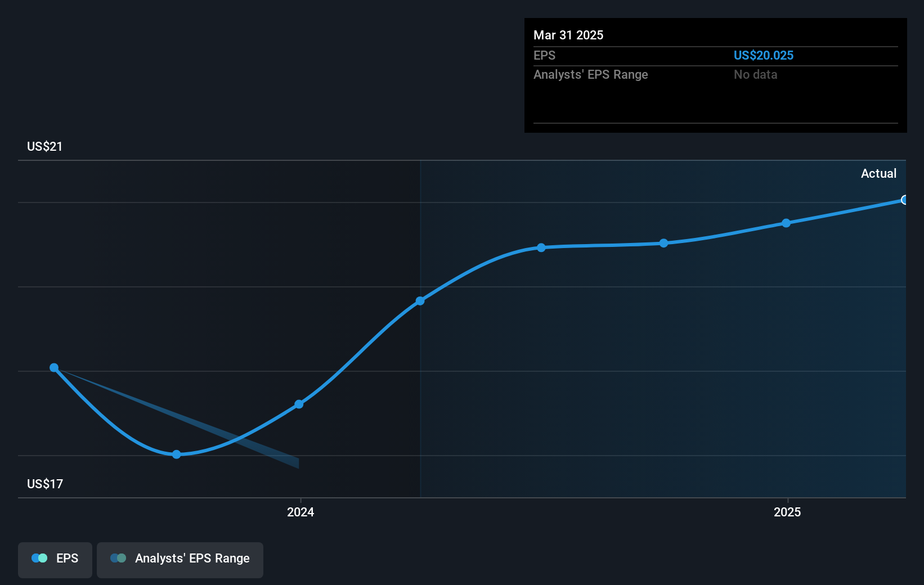Select the EPS data point above the 2024 tick
Image resolution: width=924 pixels, height=585 pixels.
pos(299,404)
